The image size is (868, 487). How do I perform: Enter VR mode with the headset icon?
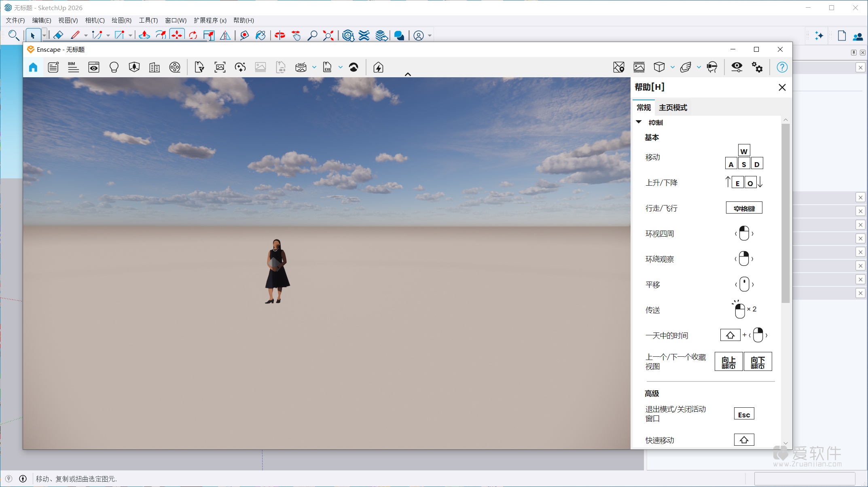pyautogui.click(x=712, y=67)
